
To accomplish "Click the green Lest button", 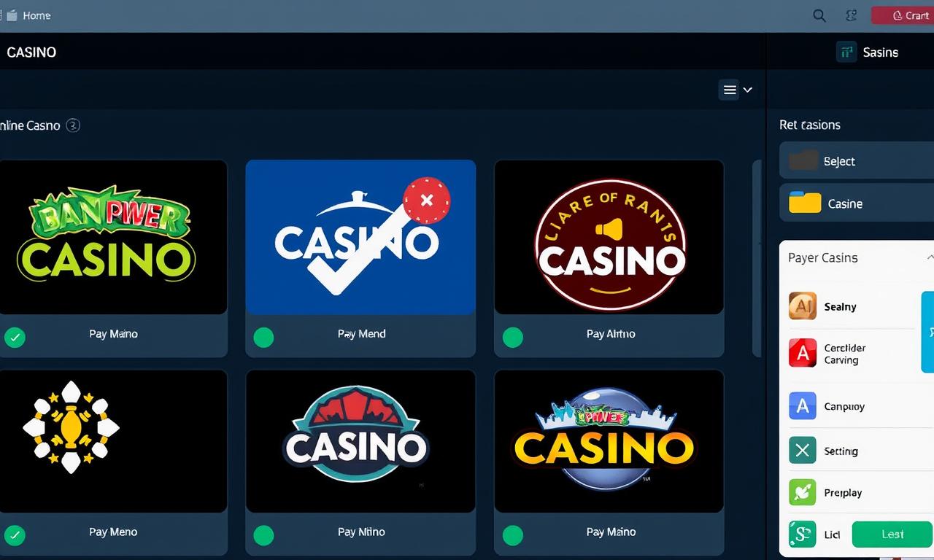I will pyautogui.click(x=892, y=534).
